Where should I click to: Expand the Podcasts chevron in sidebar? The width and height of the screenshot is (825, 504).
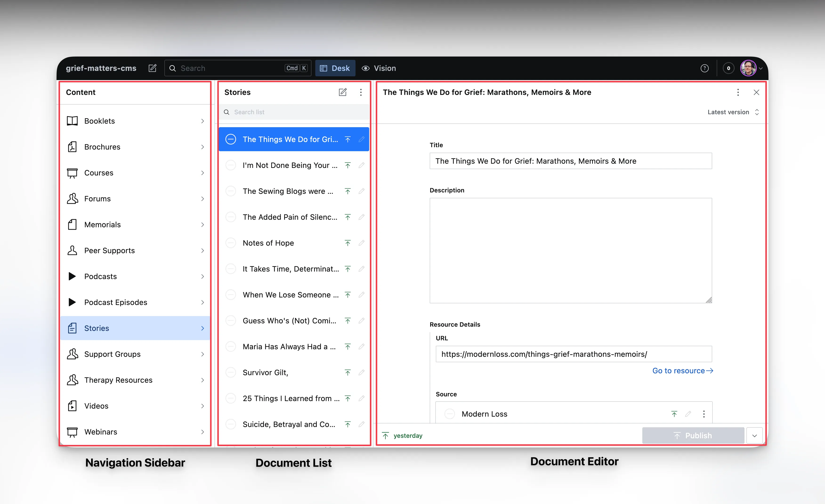[x=202, y=277]
